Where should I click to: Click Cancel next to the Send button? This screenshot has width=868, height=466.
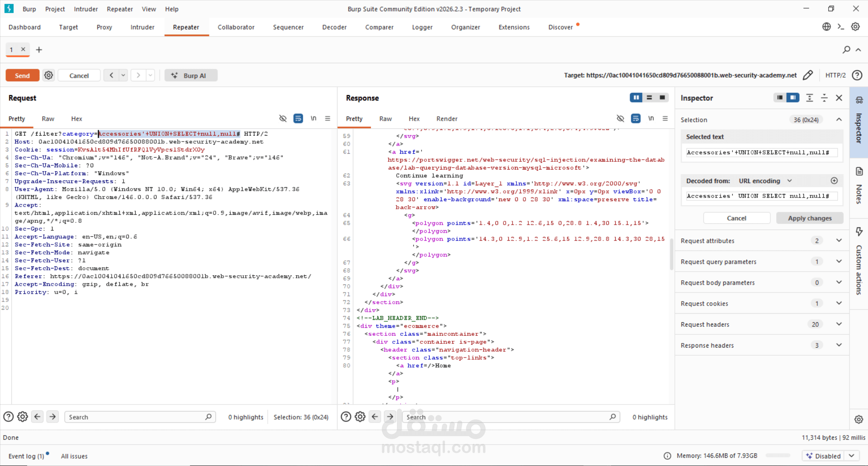coord(79,75)
